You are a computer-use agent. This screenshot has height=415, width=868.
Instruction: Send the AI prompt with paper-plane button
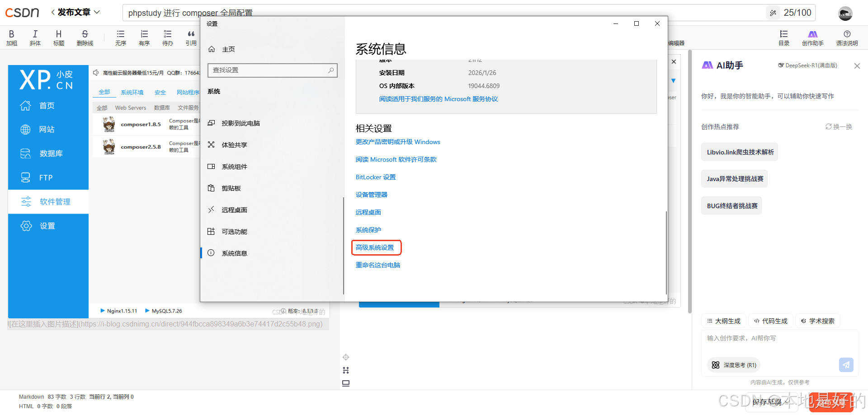click(x=846, y=365)
